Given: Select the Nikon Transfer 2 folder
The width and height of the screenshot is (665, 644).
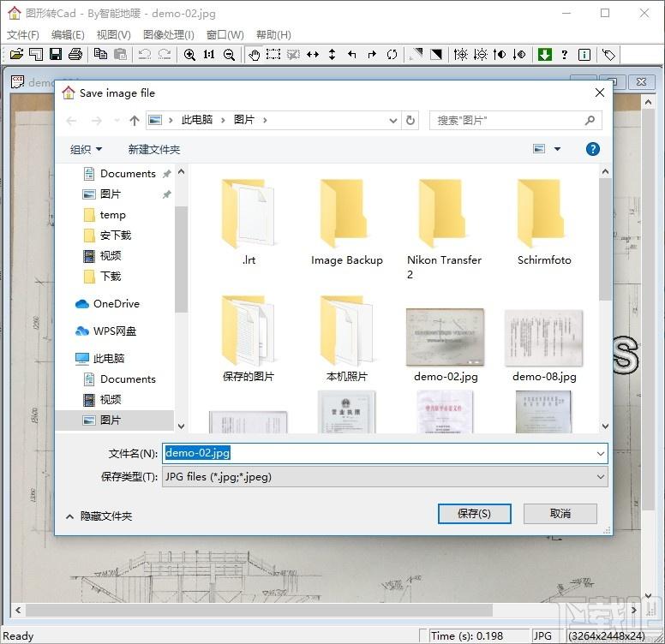Looking at the screenshot, I should click(445, 230).
